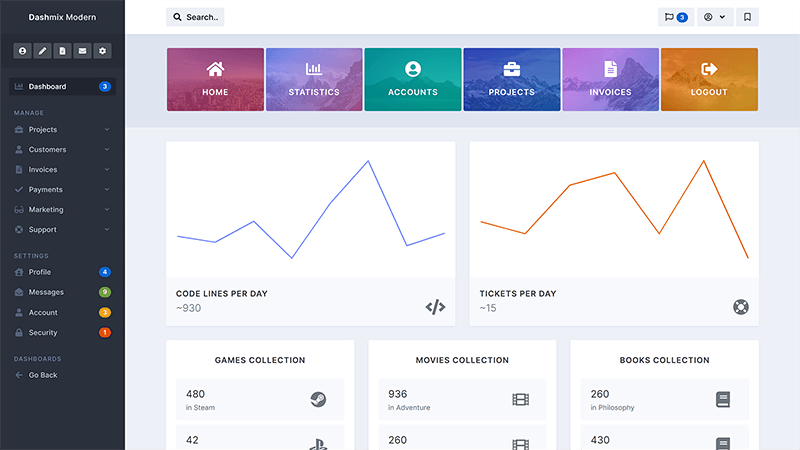Expand the Marketing sidebar section
The height and width of the screenshot is (450, 800).
(62, 210)
